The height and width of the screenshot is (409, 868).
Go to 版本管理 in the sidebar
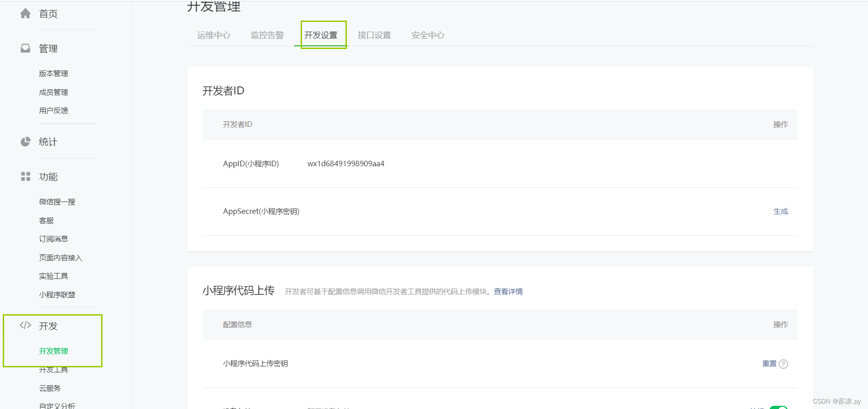54,73
